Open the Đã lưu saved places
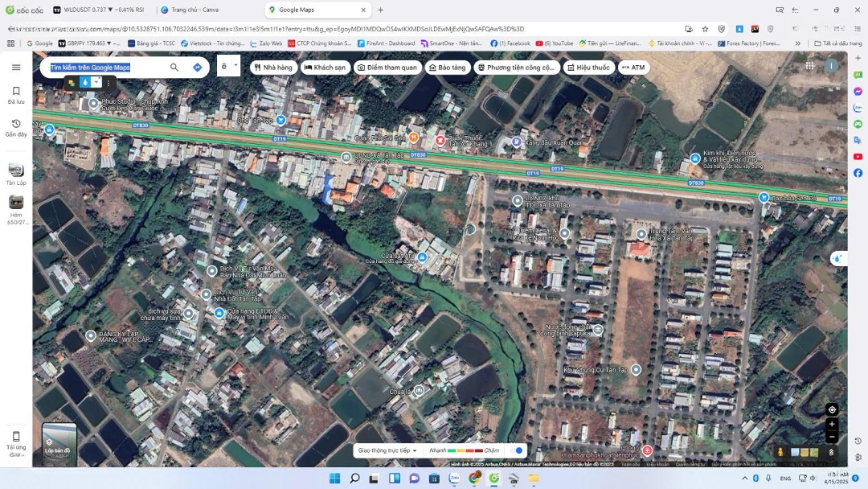Image resolution: width=868 pixels, height=489 pixels. coord(16,95)
